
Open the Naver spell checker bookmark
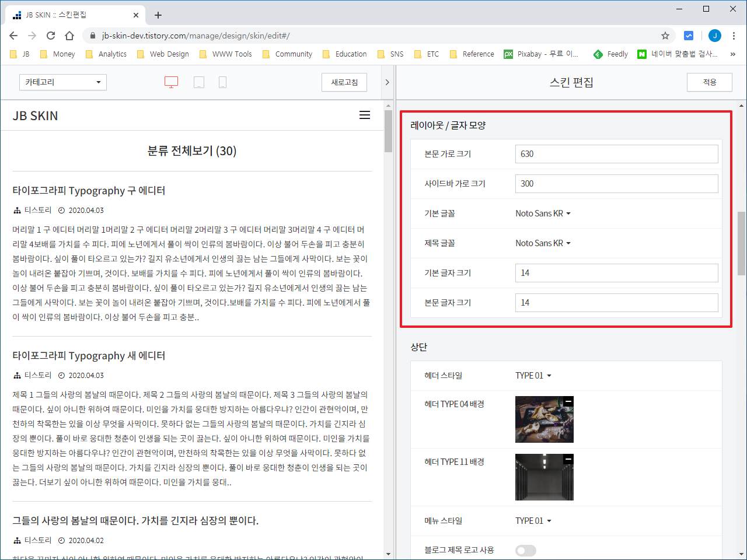[x=677, y=54]
